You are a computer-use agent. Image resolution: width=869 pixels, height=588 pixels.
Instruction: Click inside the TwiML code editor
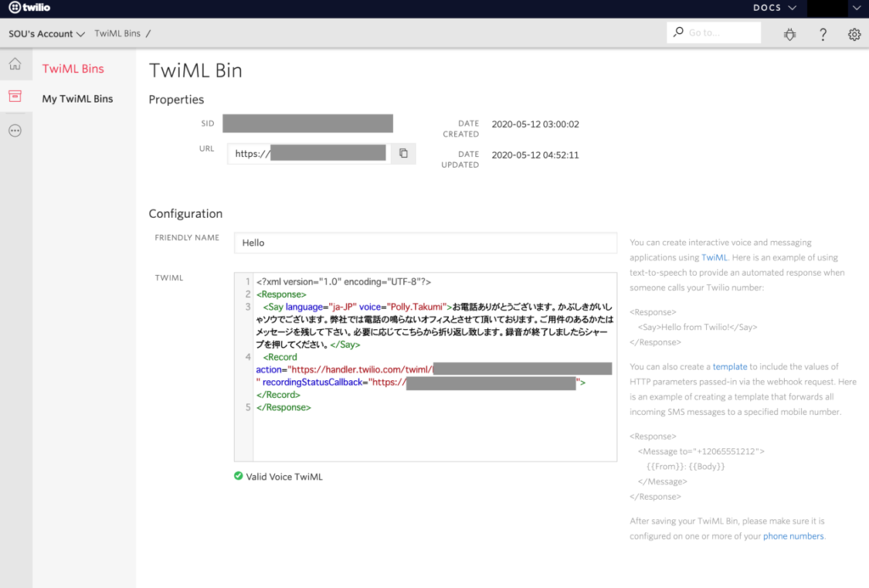(425, 367)
